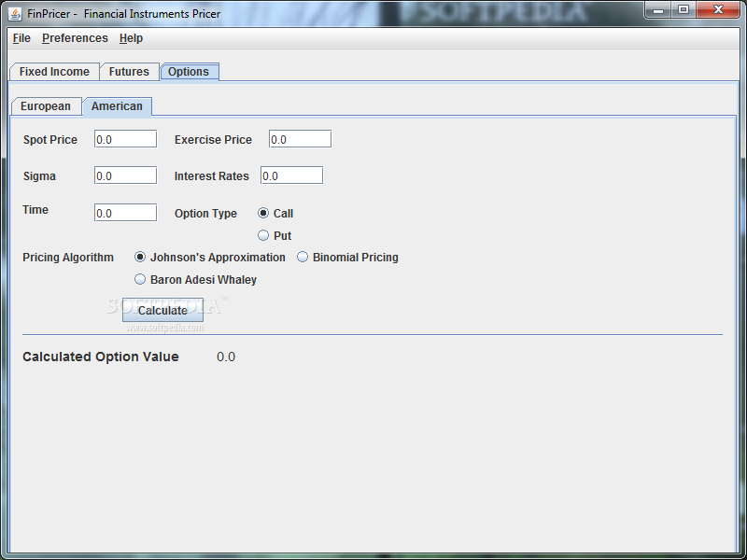Click the Pricing Algorithm label

(68, 258)
